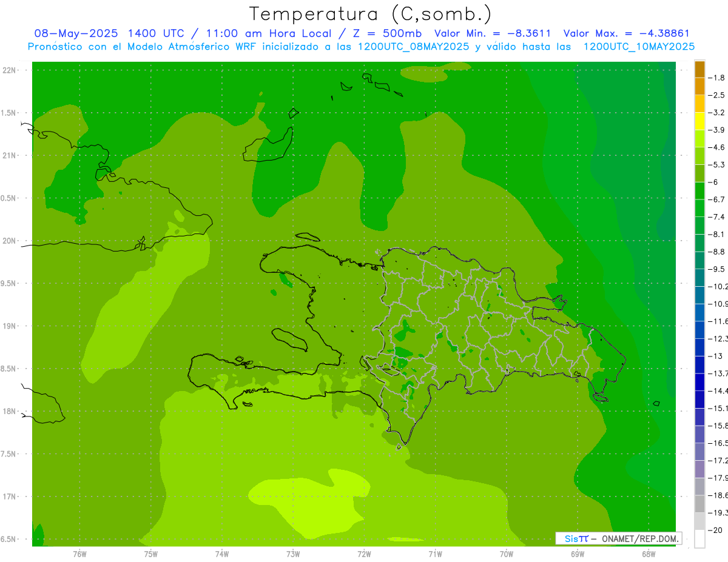Click the '9.5N' latitude axis label

tap(9, 284)
